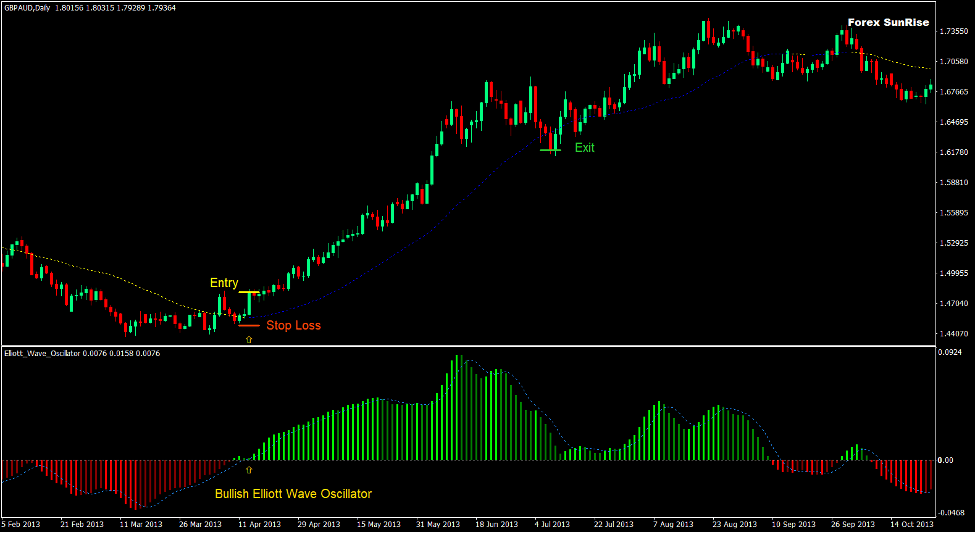The height and width of the screenshot is (533, 977).
Task: Click the Stop Loss text label
Action: pos(293,325)
